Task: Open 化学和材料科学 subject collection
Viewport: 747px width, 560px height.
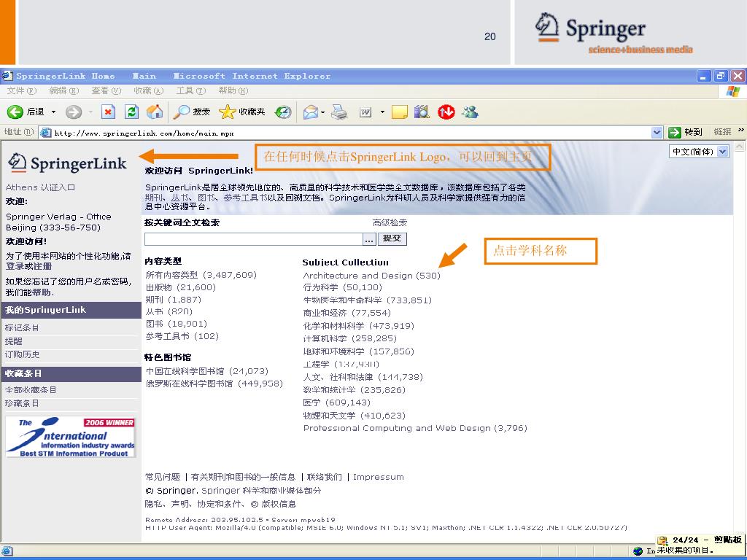Action: pos(359,326)
